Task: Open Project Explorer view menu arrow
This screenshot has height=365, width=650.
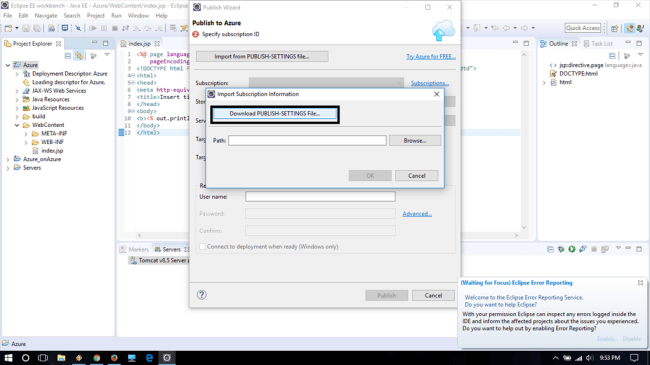Action: [x=107, y=55]
